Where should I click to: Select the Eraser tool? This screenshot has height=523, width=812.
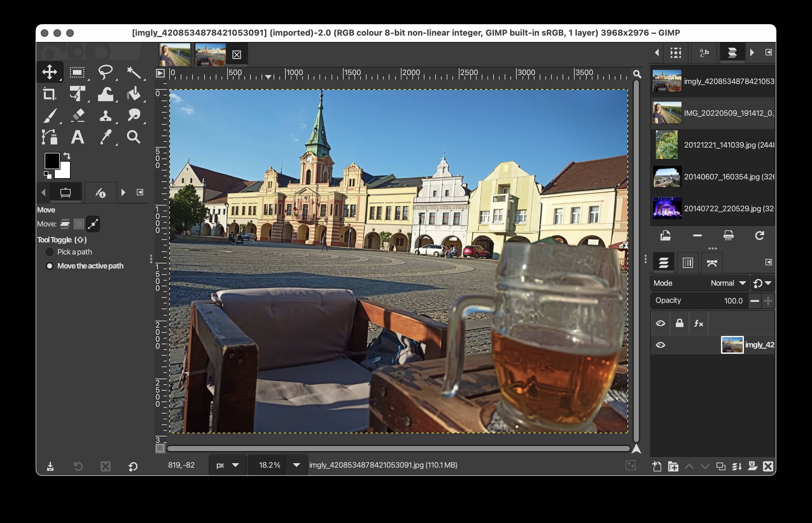78,115
